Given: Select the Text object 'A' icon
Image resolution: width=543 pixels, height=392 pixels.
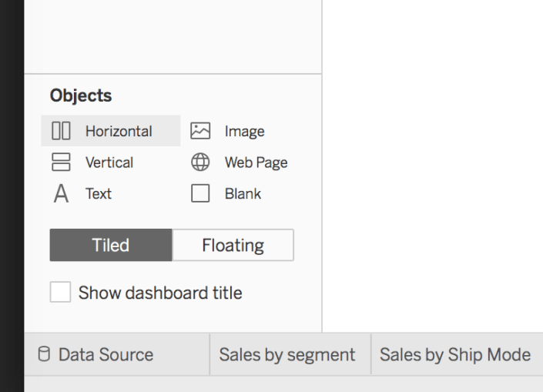Looking at the screenshot, I should (x=61, y=194).
